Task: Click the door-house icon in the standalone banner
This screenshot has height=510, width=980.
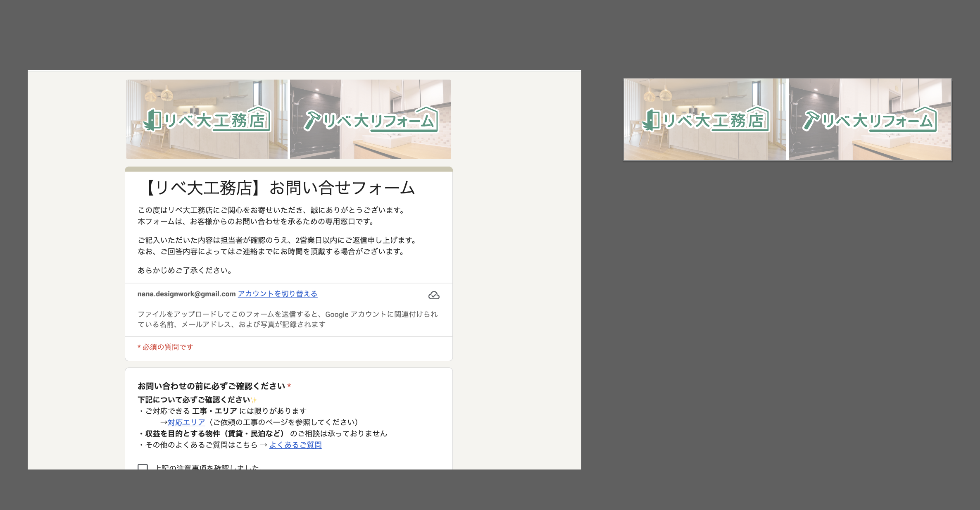Action: pyautogui.click(x=651, y=120)
